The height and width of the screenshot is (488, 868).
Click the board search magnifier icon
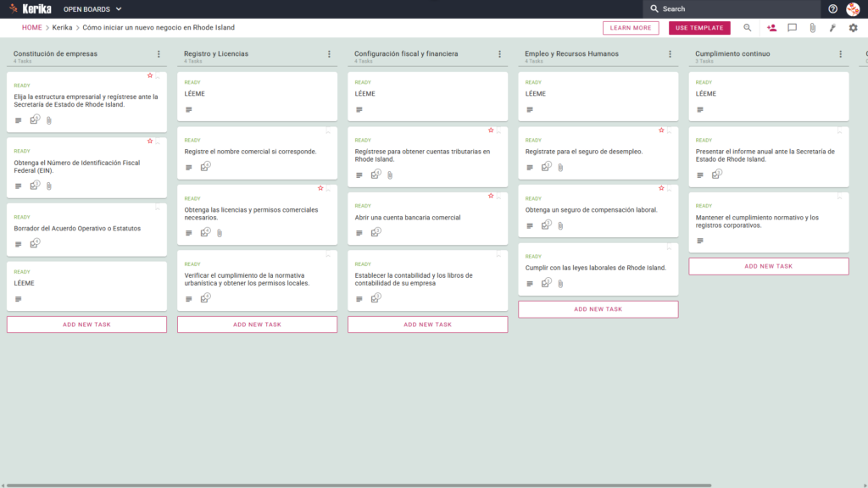tap(748, 28)
